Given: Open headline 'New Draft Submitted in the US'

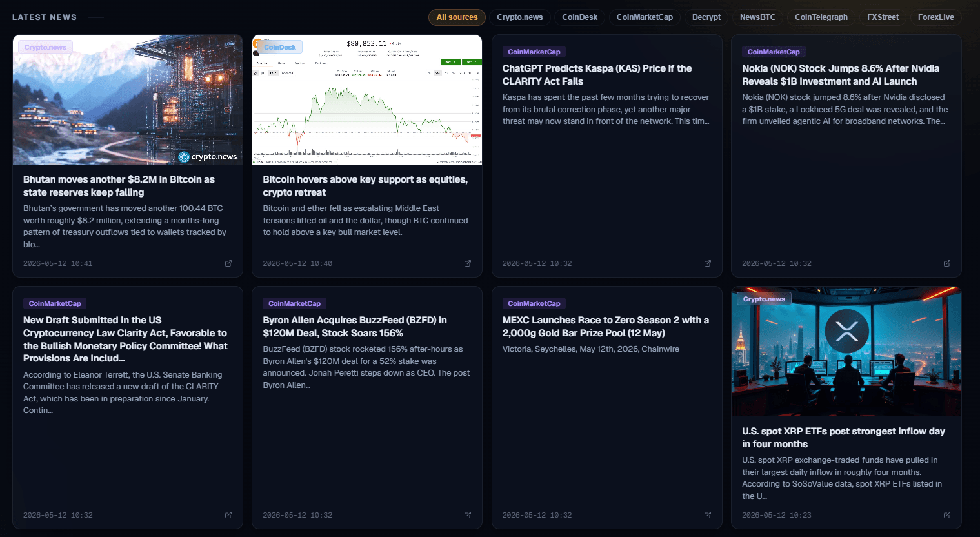Looking at the screenshot, I should 125,339.
